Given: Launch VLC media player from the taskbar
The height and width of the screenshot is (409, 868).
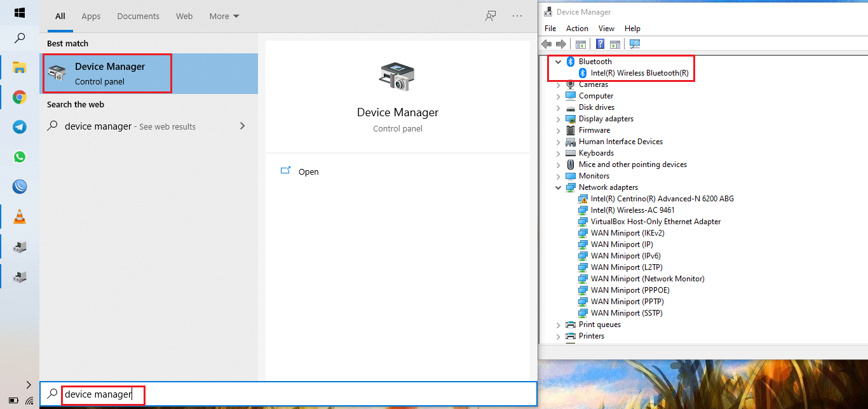Looking at the screenshot, I should (20, 217).
